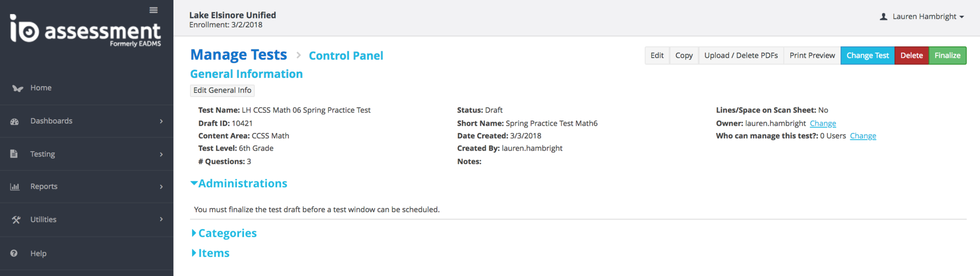This screenshot has height=276, width=980.
Task: Collapse the Administrations section
Action: point(238,183)
